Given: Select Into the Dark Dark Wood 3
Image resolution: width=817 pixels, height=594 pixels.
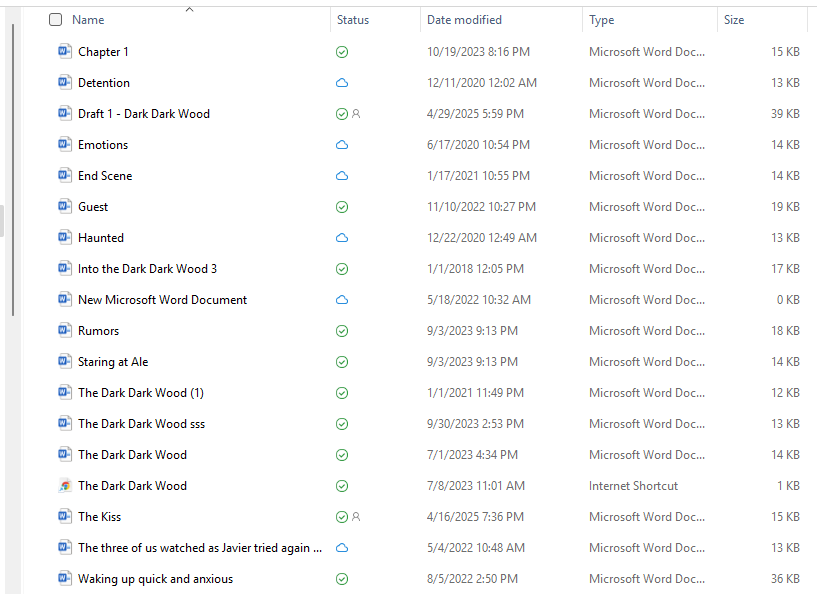Looking at the screenshot, I should tap(147, 269).
